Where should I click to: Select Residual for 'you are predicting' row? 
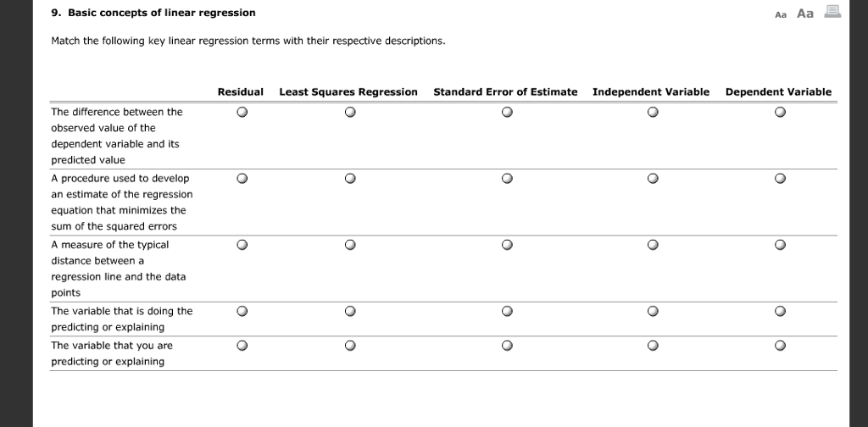pos(242,346)
